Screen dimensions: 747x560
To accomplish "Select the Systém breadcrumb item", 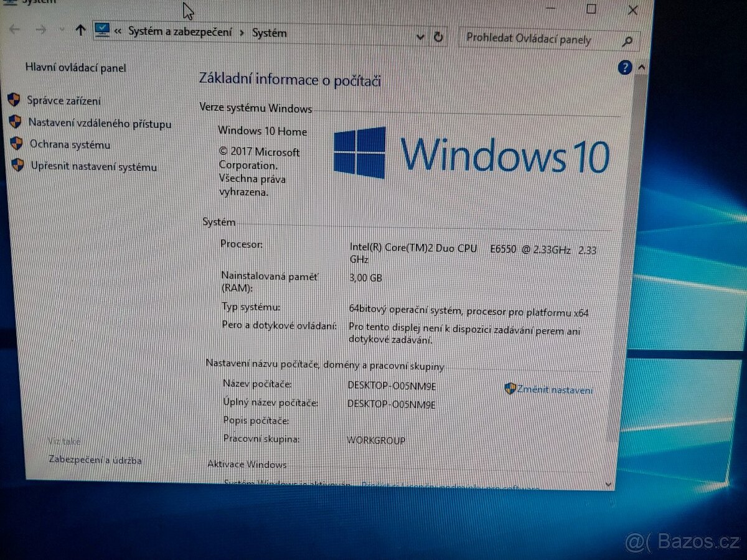I will [269, 32].
